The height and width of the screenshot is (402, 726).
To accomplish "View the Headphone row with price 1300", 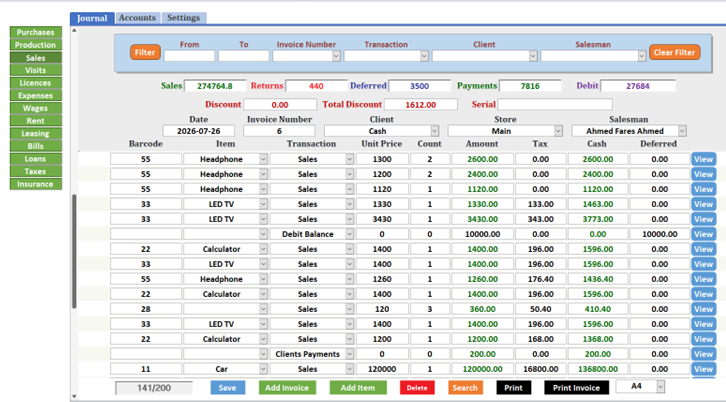I will pyautogui.click(x=704, y=159).
